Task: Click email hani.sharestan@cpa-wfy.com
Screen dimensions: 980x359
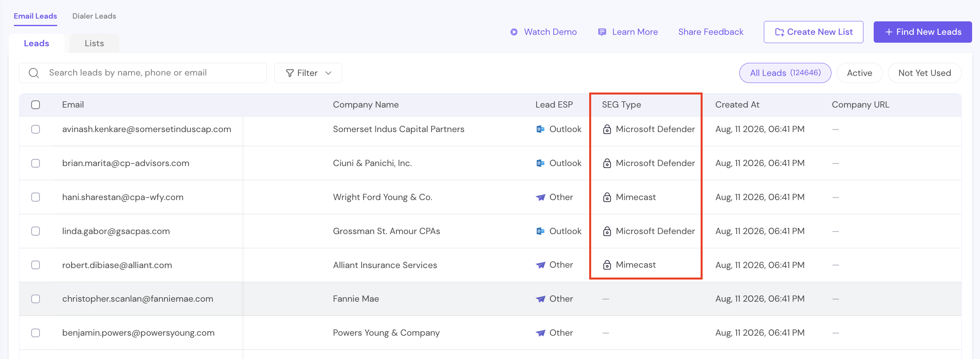Action: tap(123, 197)
